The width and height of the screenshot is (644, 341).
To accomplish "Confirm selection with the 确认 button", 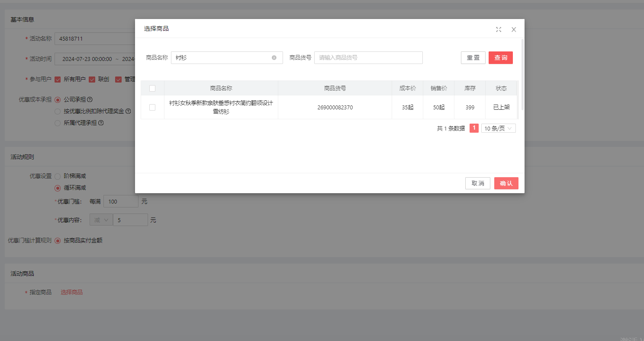I will (506, 183).
